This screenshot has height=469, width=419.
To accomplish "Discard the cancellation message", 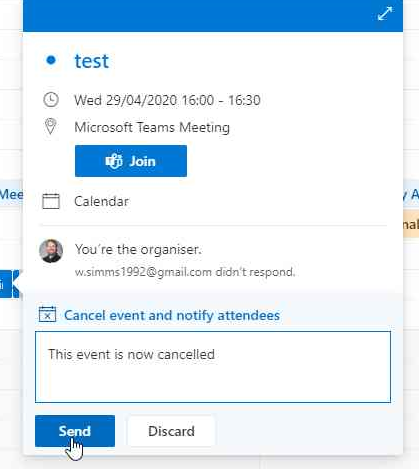I will 171,431.
